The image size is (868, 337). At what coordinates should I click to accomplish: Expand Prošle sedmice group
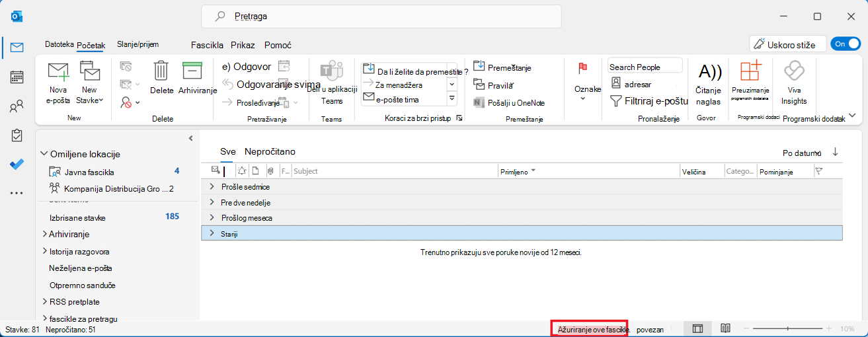click(212, 187)
